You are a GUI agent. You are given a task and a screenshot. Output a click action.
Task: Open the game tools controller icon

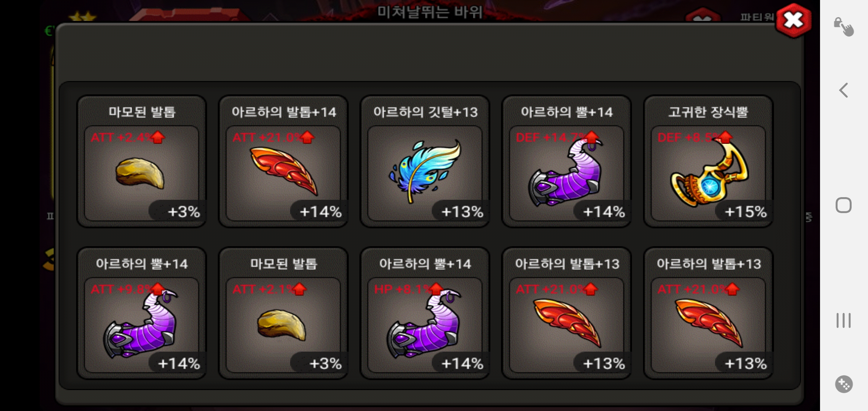844,384
